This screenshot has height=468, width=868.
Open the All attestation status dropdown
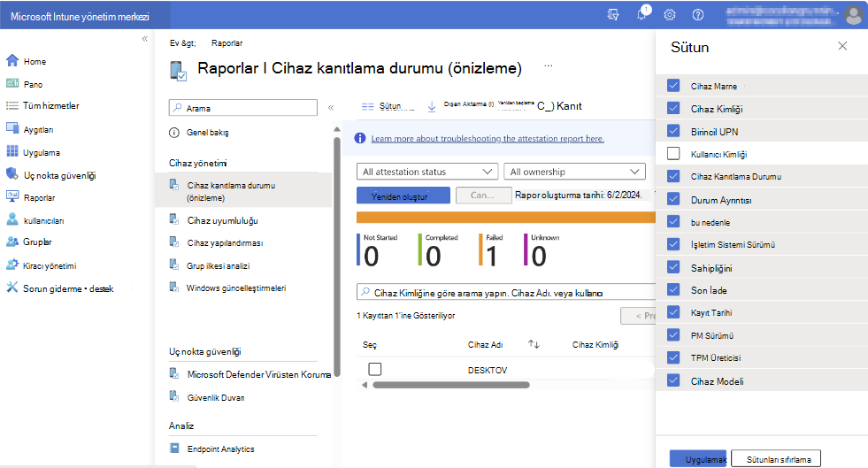(427, 172)
